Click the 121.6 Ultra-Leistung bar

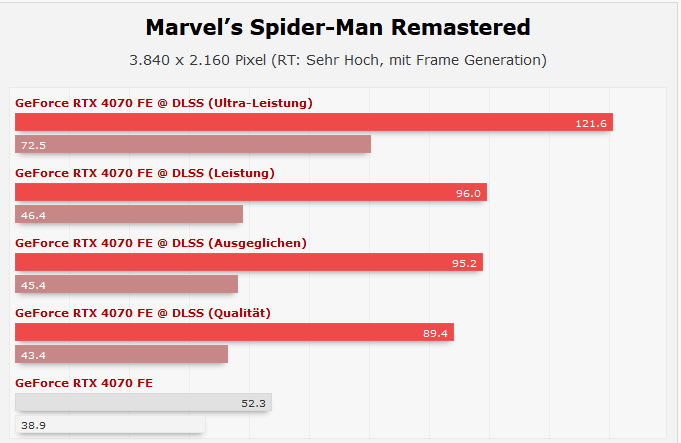pos(314,122)
